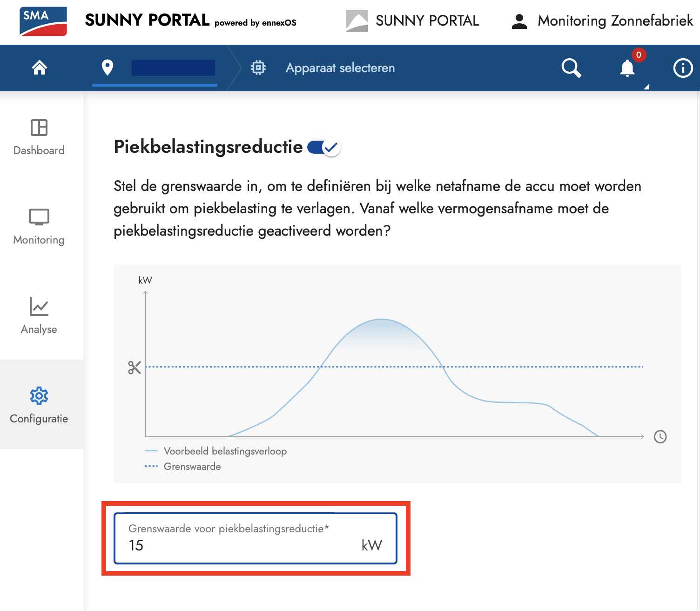This screenshot has width=700, height=611.
Task: Open the Dashboard panel
Action: click(39, 137)
